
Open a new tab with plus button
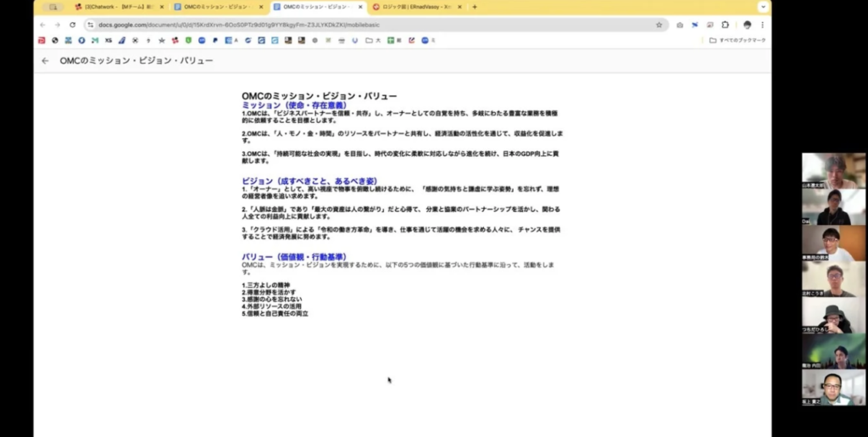(x=475, y=7)
